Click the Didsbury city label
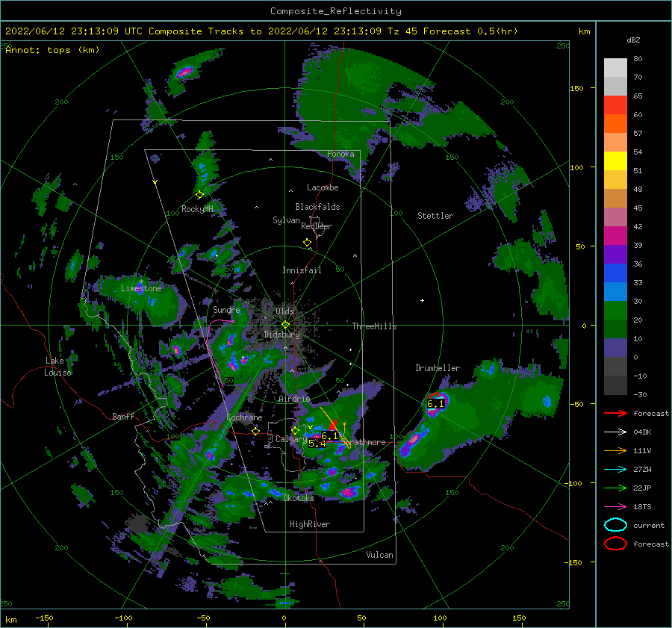The width and height of the screenshot is (672, 628). [x=281, y=335]
